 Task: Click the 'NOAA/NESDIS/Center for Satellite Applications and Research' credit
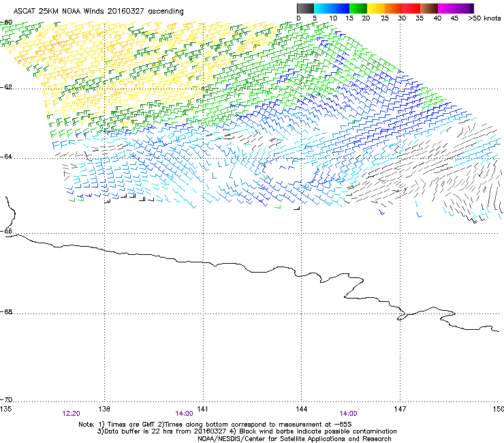point(294,439)
